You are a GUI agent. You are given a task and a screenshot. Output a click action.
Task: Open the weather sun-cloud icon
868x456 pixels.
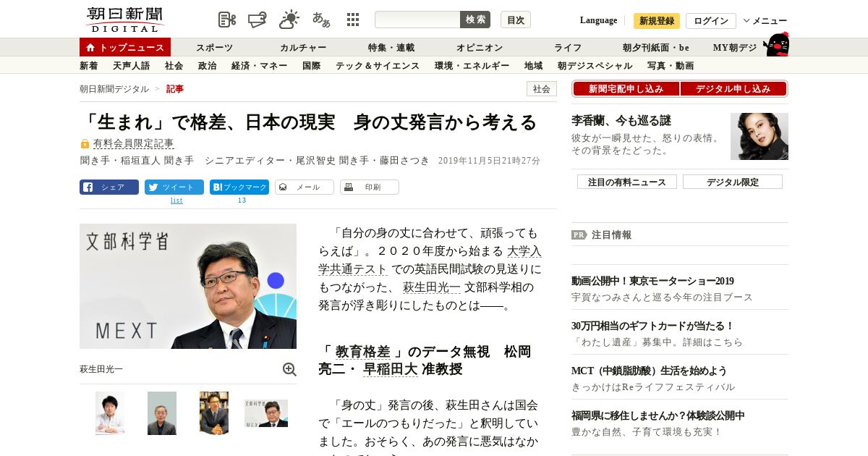tap(289, 20)
